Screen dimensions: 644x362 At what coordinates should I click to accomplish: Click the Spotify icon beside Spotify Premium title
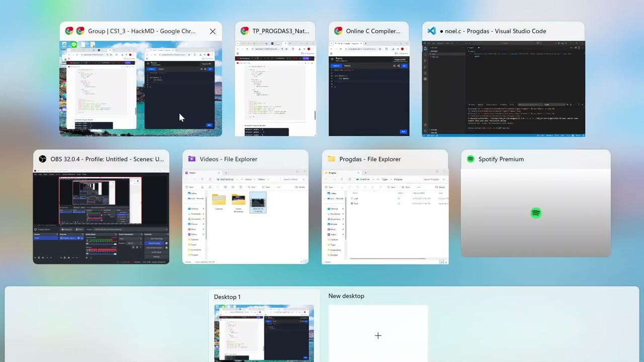coord(470,159)
